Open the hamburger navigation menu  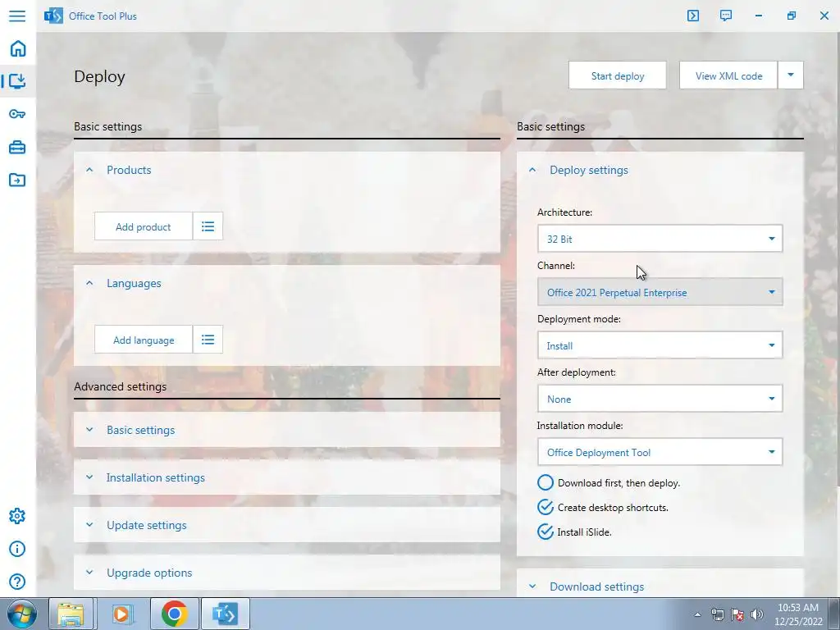pyautogui.click(x=17, y=16)
